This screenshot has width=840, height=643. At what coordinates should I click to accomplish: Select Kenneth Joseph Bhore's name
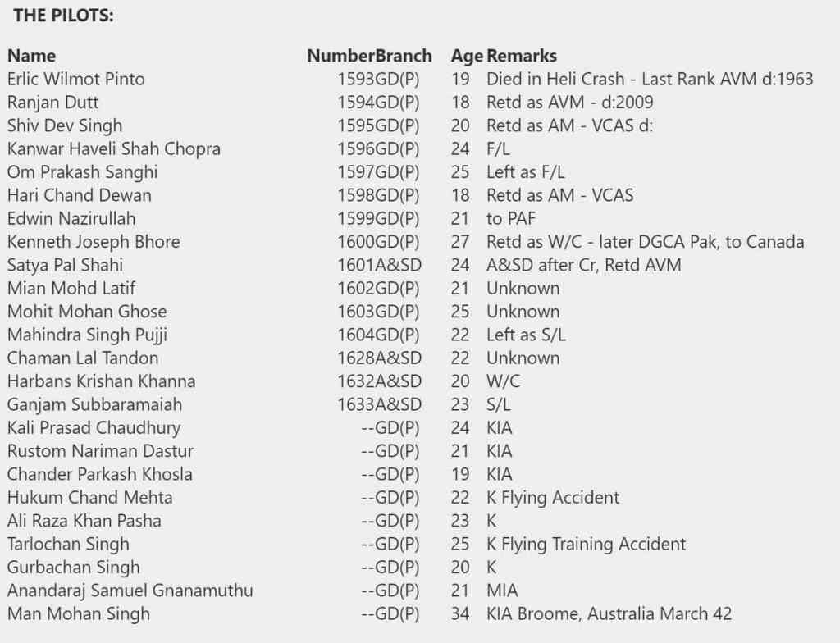click(94, 242)
